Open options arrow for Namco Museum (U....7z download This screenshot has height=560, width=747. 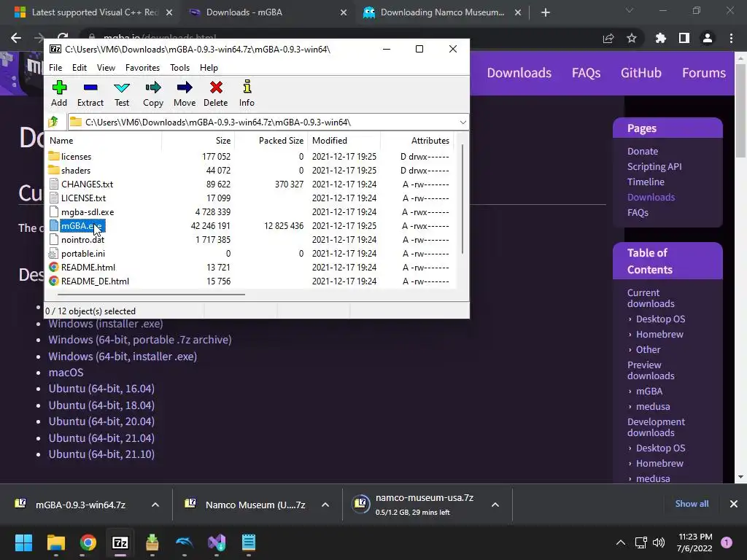[325, 505]
